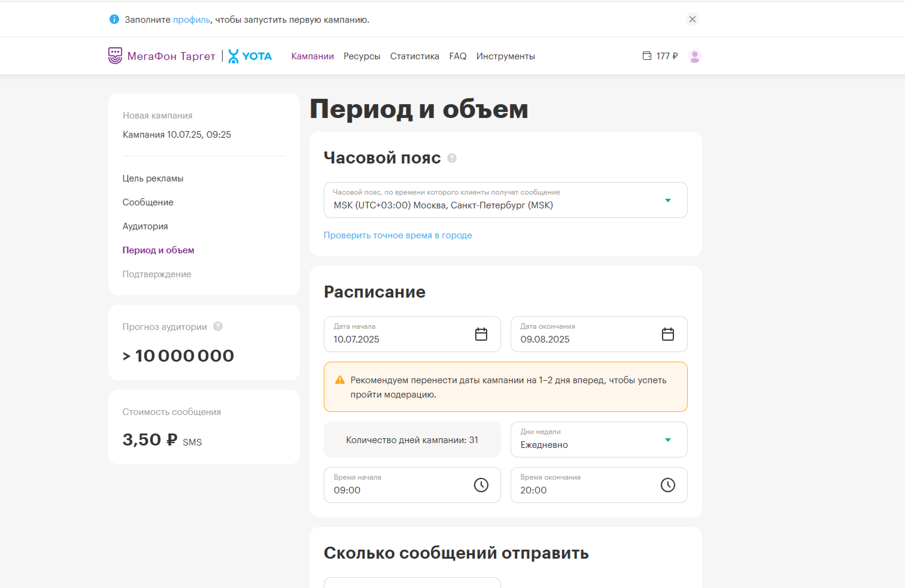
Task: Open the clock picker for Время окончания
Action: click(x=668, y=485)
